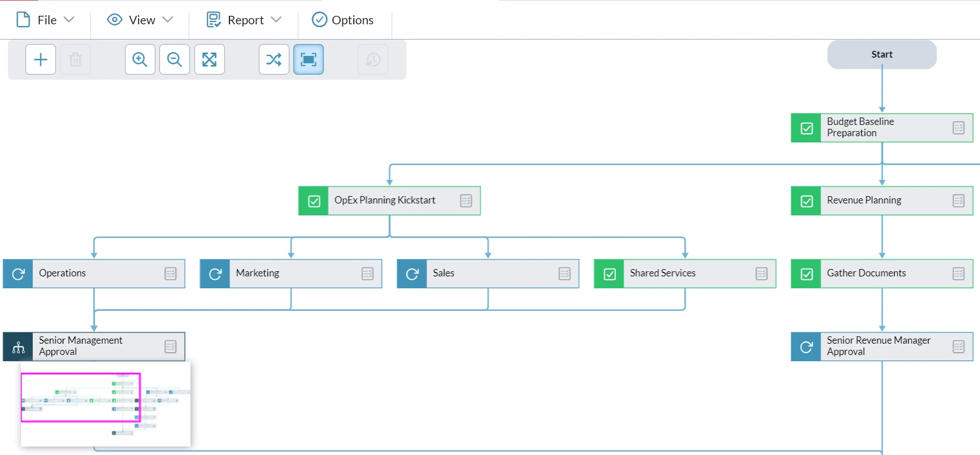
Task: Expand the File menu chevron
Action: pyautogui.click(x=69, y=19)
